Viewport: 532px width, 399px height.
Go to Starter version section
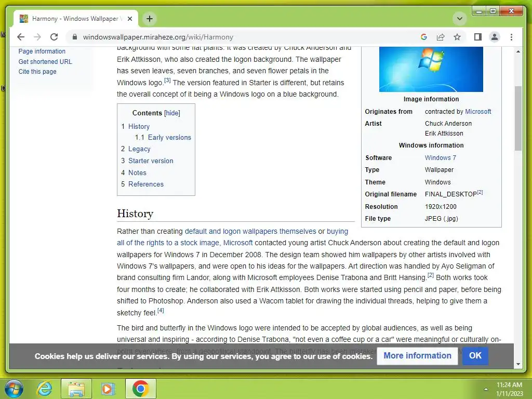[x=151, y=161]
